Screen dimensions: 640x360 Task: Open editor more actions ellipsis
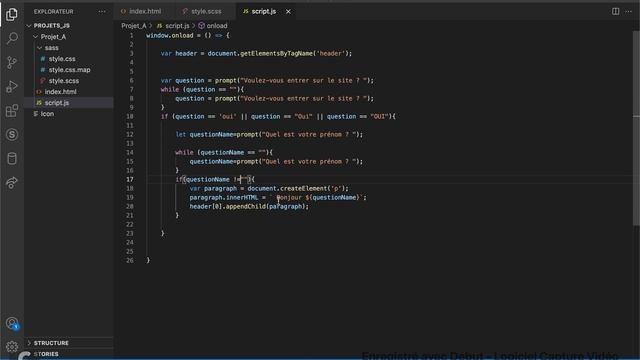click(628, 11)
